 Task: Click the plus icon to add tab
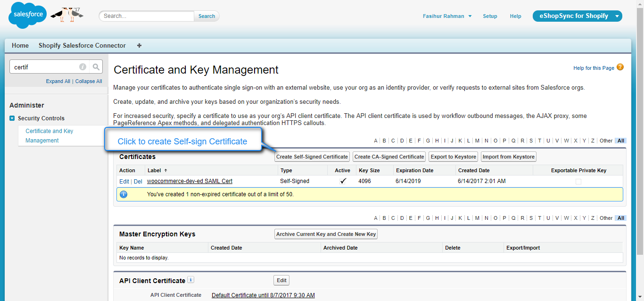coord(139,46)
